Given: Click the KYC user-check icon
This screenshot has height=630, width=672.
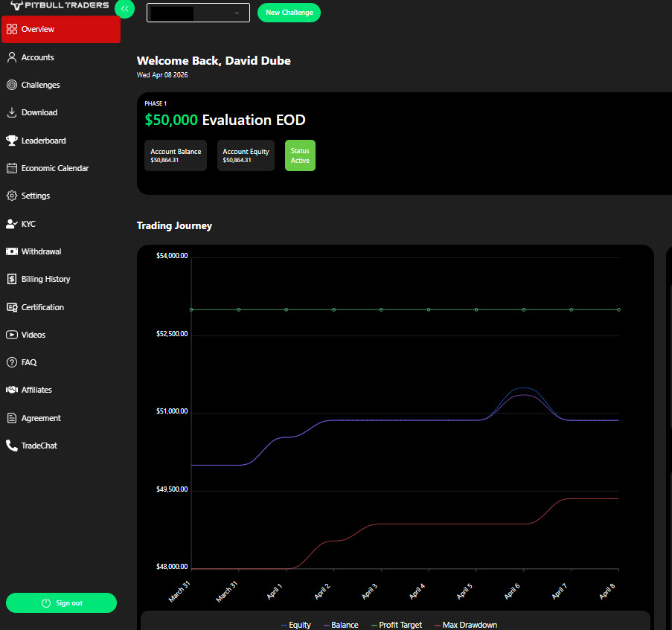Looking at the screenshot, I should coord(12,224).
